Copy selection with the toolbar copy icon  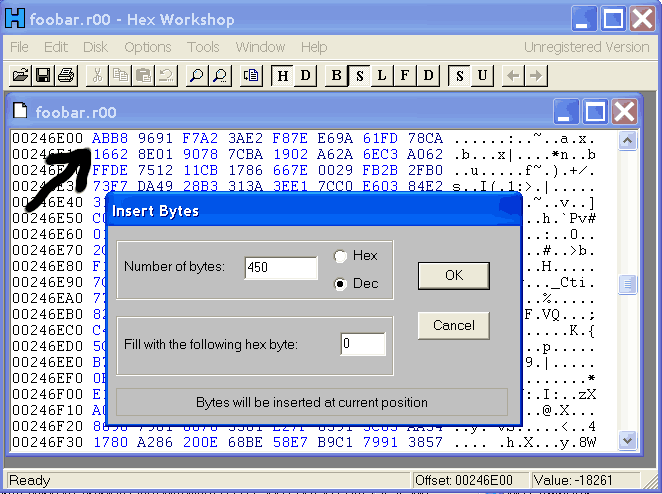[x=120, y=76]
